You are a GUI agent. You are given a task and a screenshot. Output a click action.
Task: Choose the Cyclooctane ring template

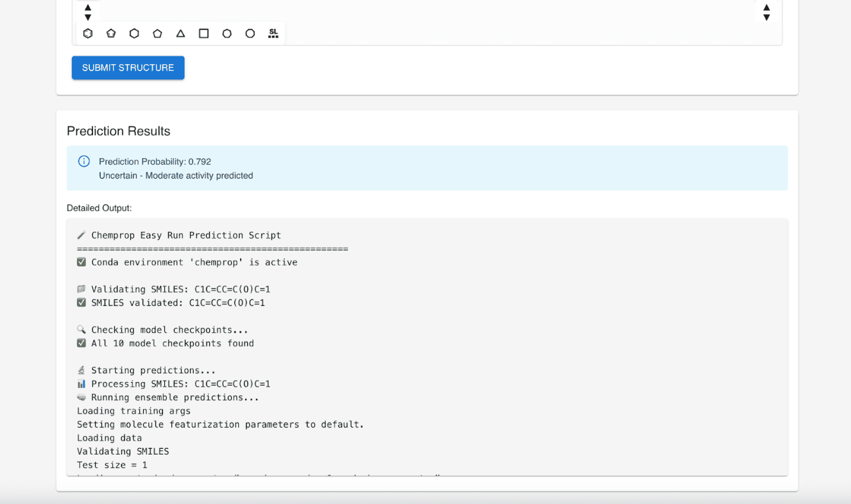pyautogui.click(x=250, y=33)
